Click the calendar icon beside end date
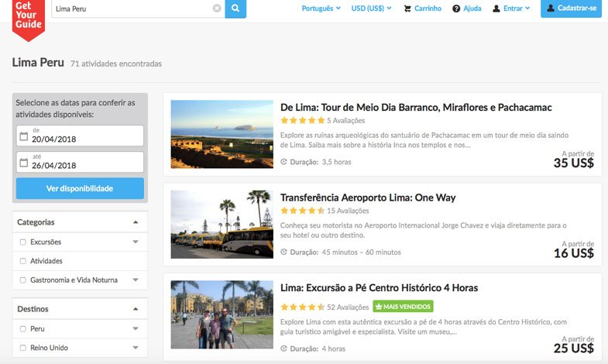608x364 pixels. pyautogui.click(x=23, y=162)
